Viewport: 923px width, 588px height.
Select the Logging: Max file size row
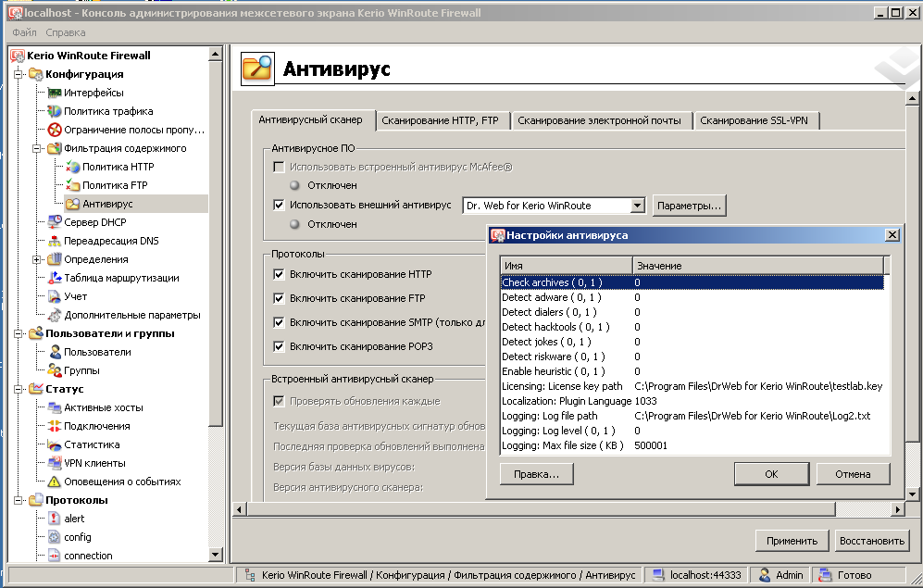coord(692,445)
